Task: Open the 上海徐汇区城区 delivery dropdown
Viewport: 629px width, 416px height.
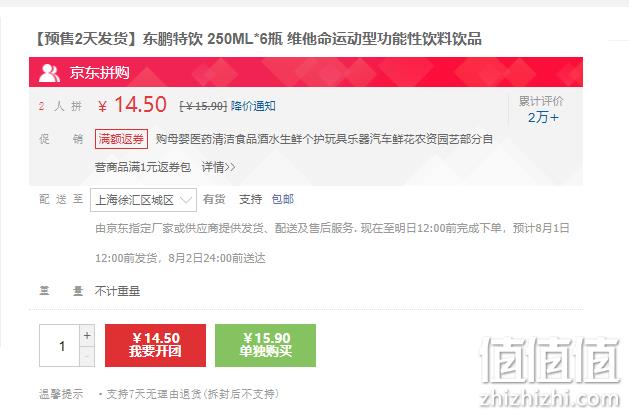Action: pos(143,199)
